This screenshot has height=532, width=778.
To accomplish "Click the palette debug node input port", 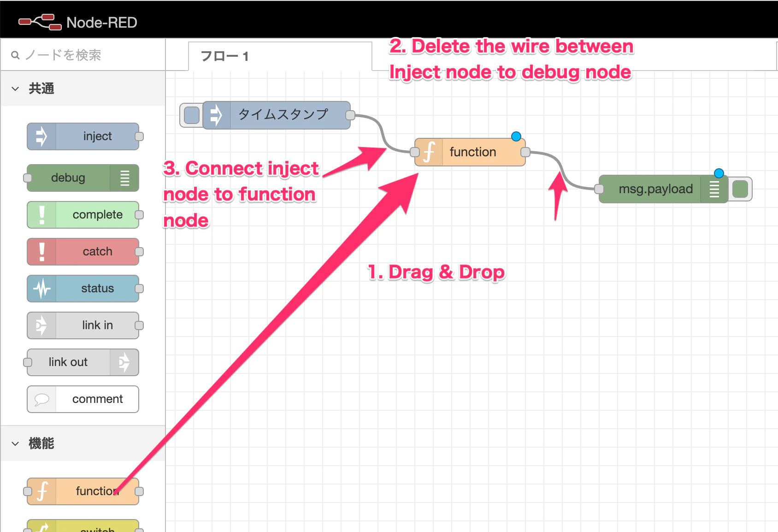I will (x=28, y=178).
